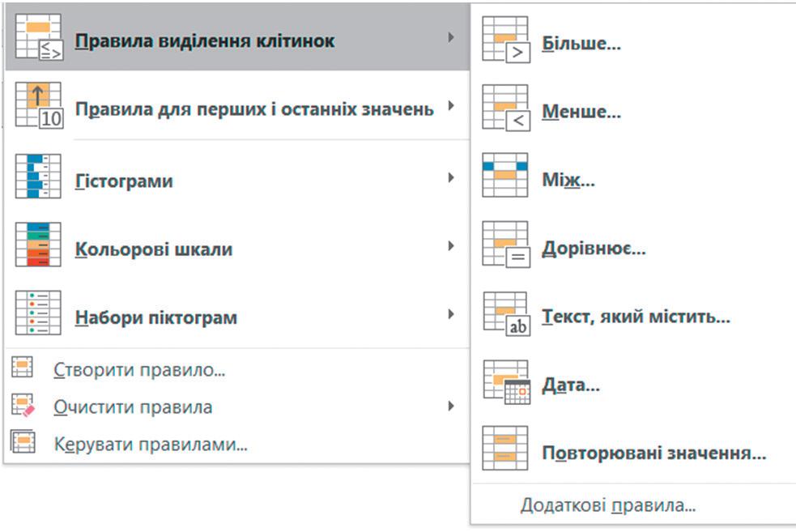Open Керувати правилами... rules manager
Image resolution: width=796 pixels, height=532 pixels.
coord(150,444)
